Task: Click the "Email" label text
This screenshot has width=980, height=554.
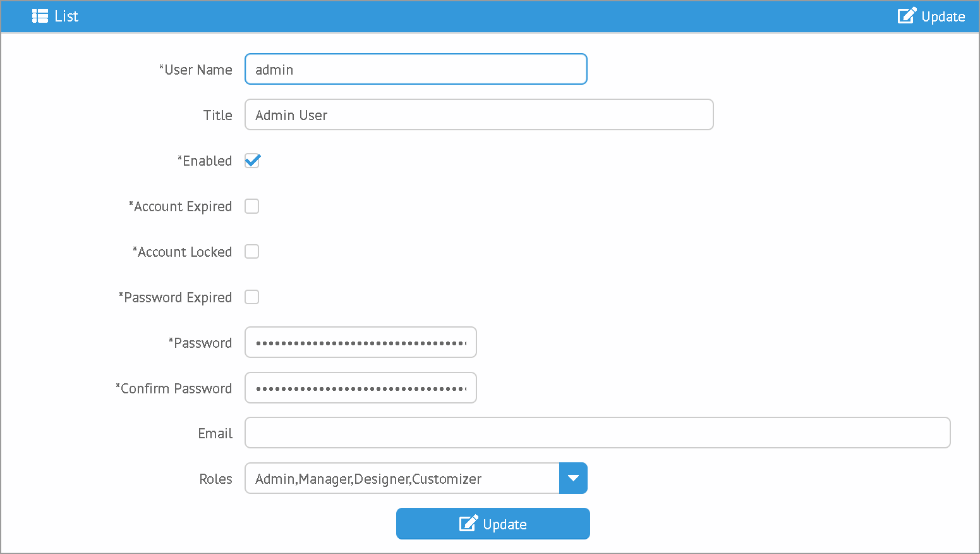Action: 215,433
